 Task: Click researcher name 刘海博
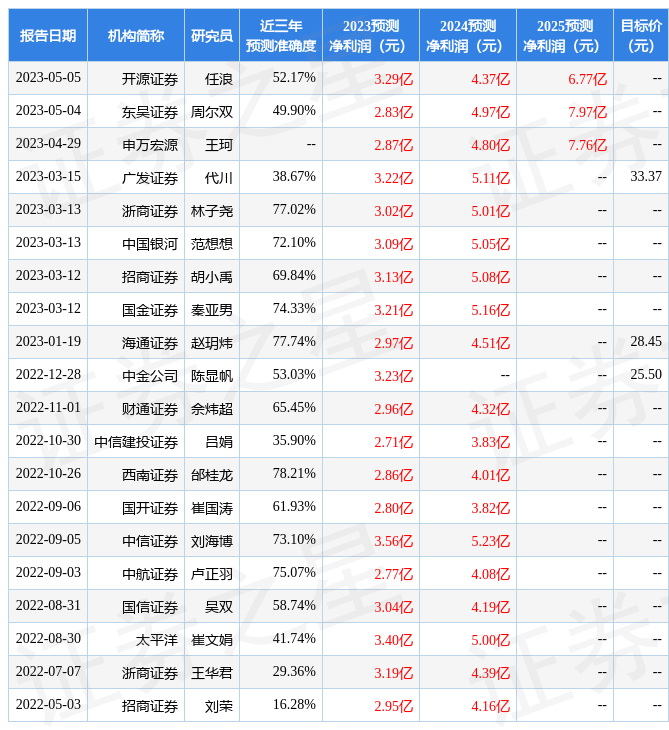[212, 541]
